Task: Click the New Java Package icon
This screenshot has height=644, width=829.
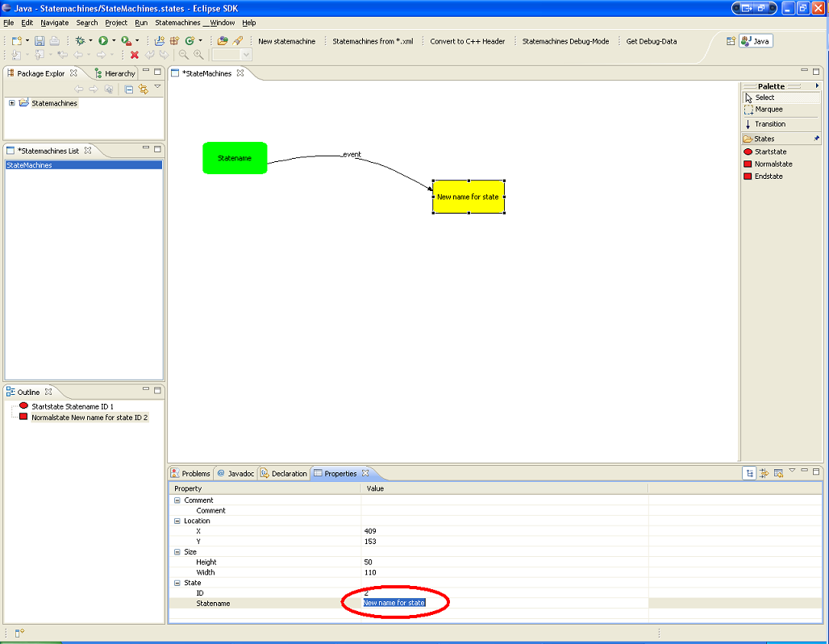Action: [x=174, y=40]
